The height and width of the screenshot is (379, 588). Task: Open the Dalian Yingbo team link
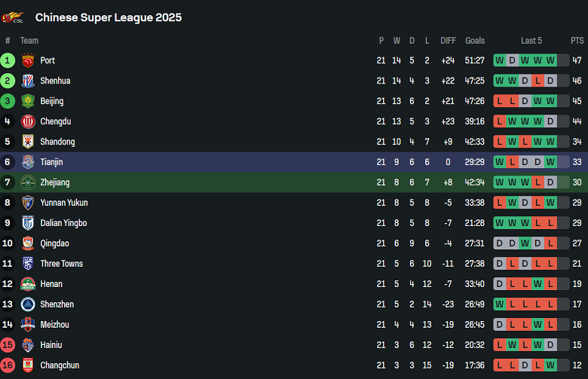click(x=63, y=223)
